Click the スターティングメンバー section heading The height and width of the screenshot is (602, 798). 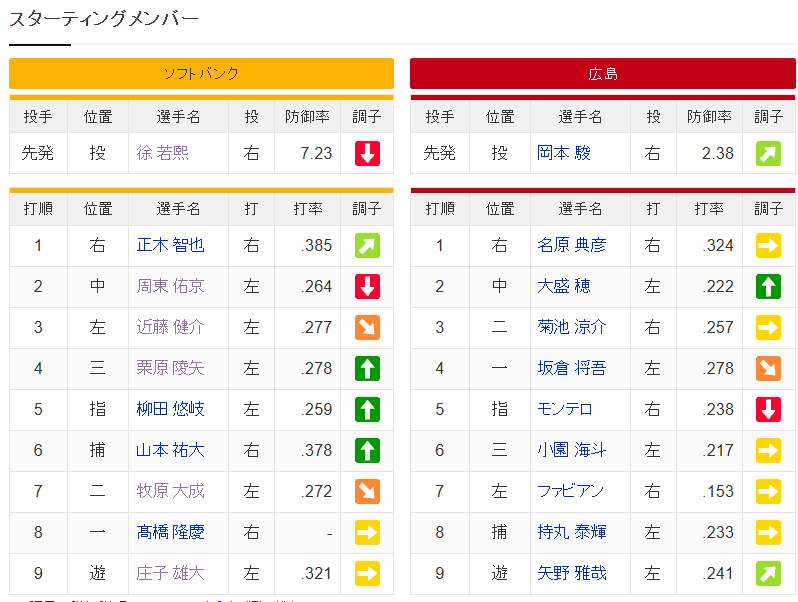(104, 19)
